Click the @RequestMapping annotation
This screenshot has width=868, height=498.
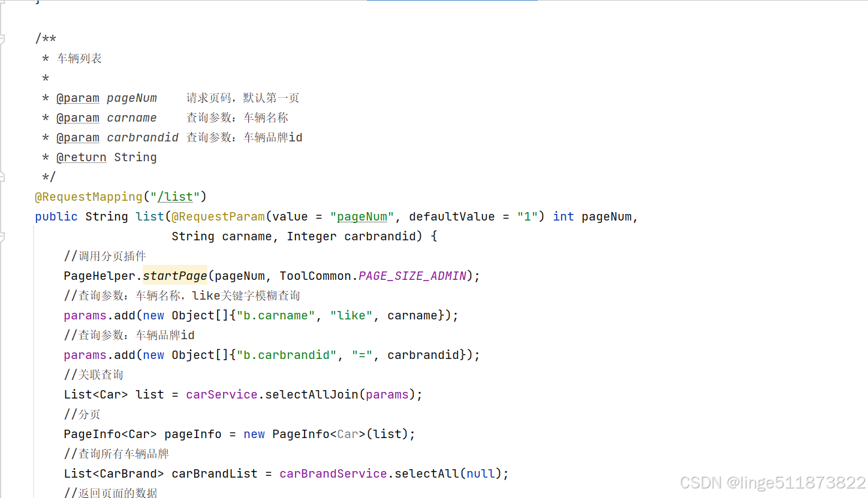point(89,197)
